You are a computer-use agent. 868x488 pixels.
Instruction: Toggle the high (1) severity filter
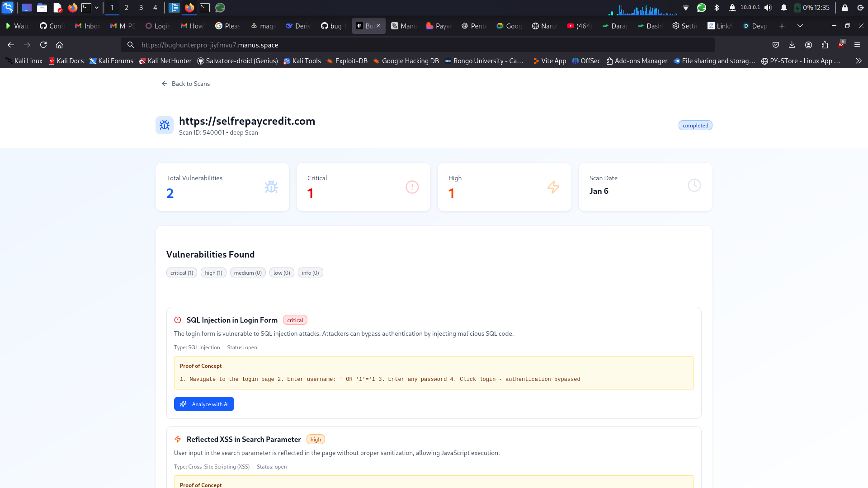(x=213, y=273)
